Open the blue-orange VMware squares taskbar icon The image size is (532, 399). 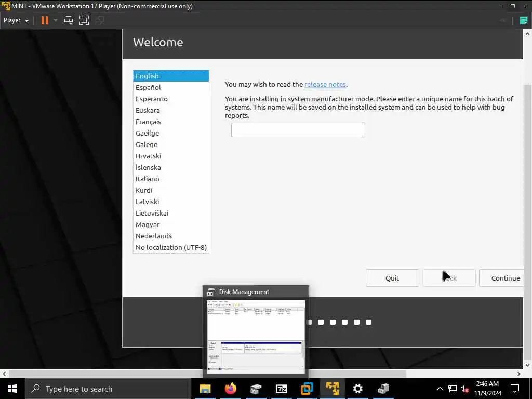307,389
